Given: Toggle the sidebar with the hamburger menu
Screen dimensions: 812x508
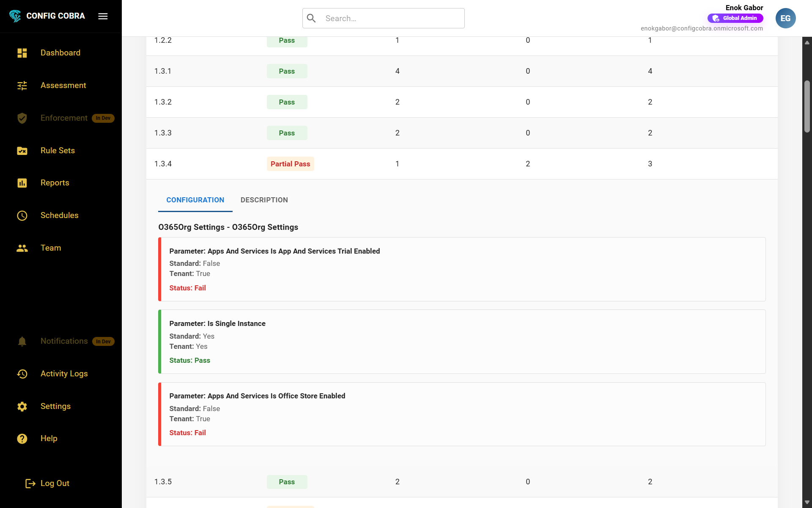Looking at the screenshot, I should pos(103,16).
